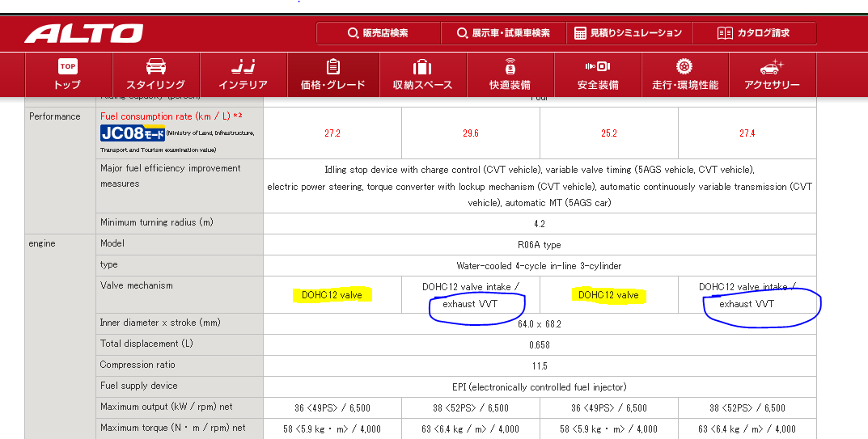Click the first highlighted DOHC12 valve cell
The height and width of the screenshot is (439, 868).
click(x=332, y=295)
